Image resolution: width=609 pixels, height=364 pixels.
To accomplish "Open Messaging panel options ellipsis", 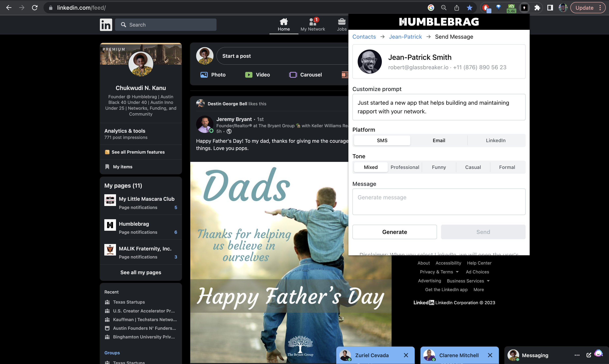I will point(577,355).
